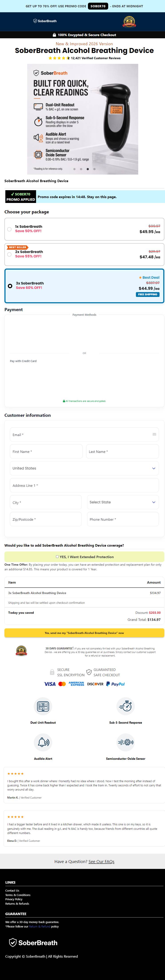Viewport: 165px width, 980px height.
Task: Open the Contact Us footer link
Action: (12, 891)
